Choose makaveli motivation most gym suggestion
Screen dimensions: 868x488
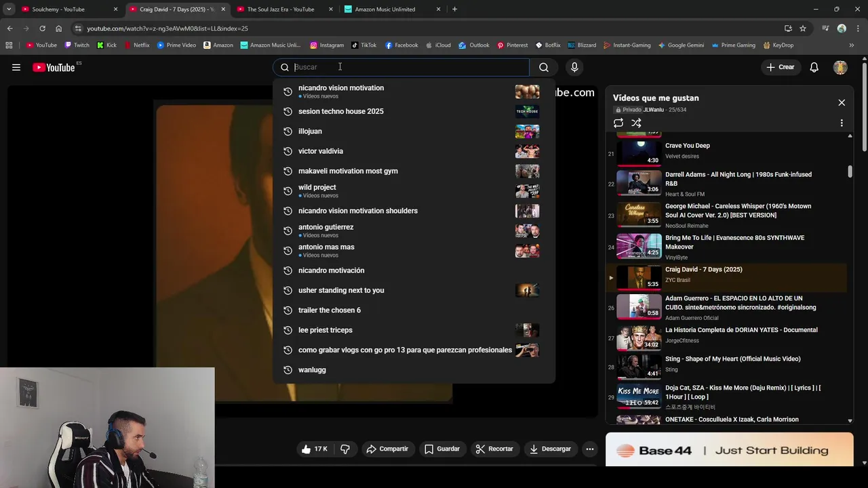[414, 171]
